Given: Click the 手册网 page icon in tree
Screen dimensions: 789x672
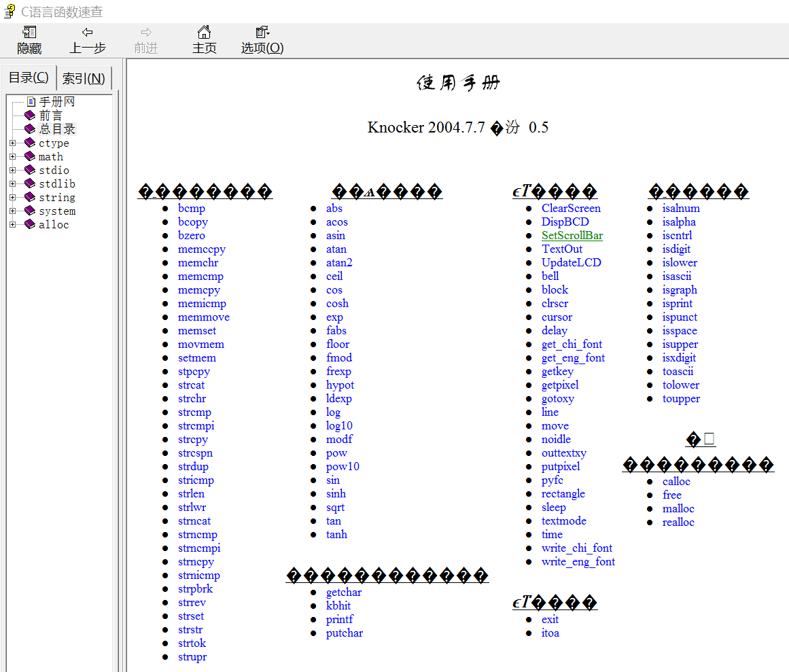Looking at the screenshot, I should coord(31,102).
